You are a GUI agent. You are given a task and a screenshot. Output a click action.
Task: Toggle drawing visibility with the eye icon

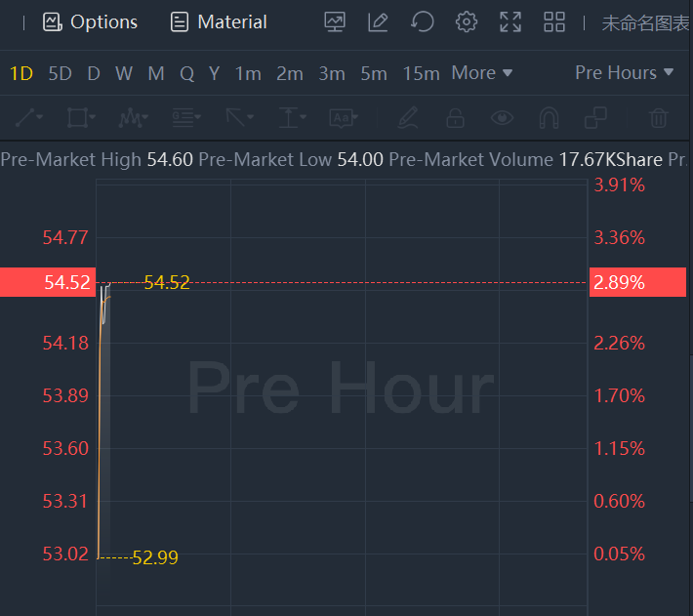click(502, 118)
